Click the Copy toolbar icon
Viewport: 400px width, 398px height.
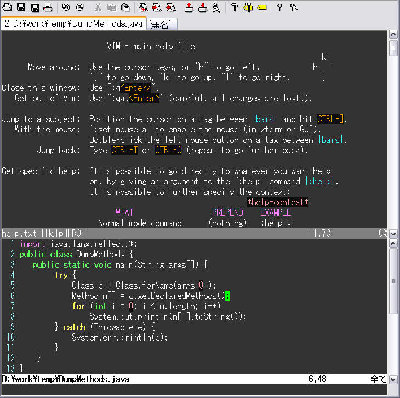click(111, 7)
